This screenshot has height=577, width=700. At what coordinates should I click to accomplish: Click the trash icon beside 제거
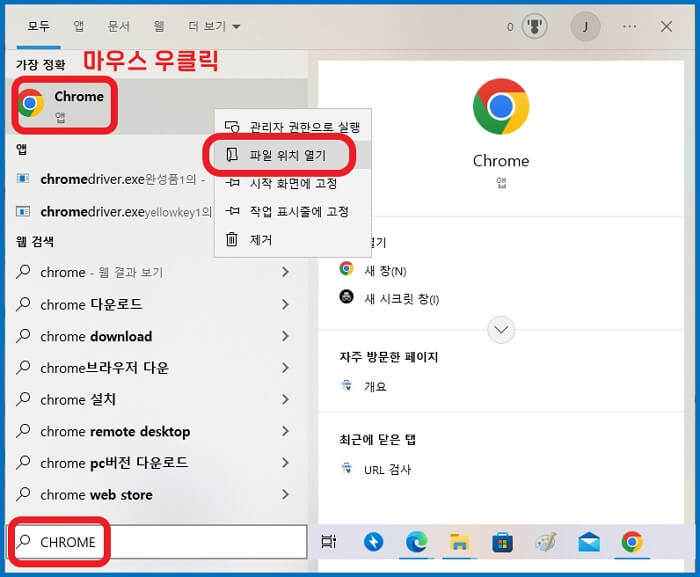(x=232, y=239)
